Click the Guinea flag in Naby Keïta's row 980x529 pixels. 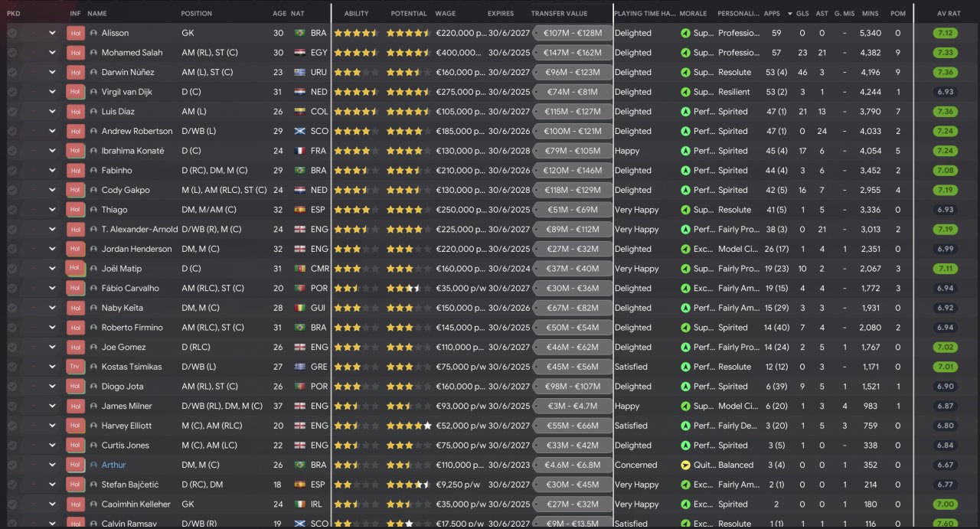coord(299,308)
